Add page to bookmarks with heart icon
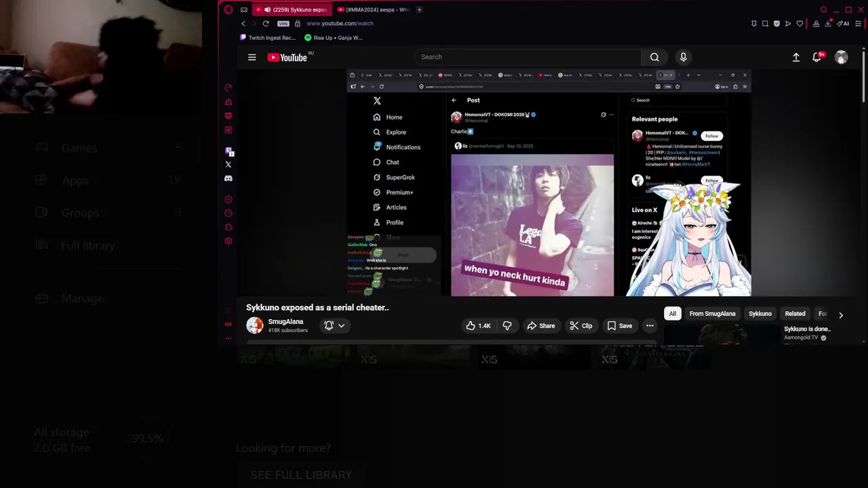Image resolution: width=868 pixels, height=488 pixels. click(800, 24)
